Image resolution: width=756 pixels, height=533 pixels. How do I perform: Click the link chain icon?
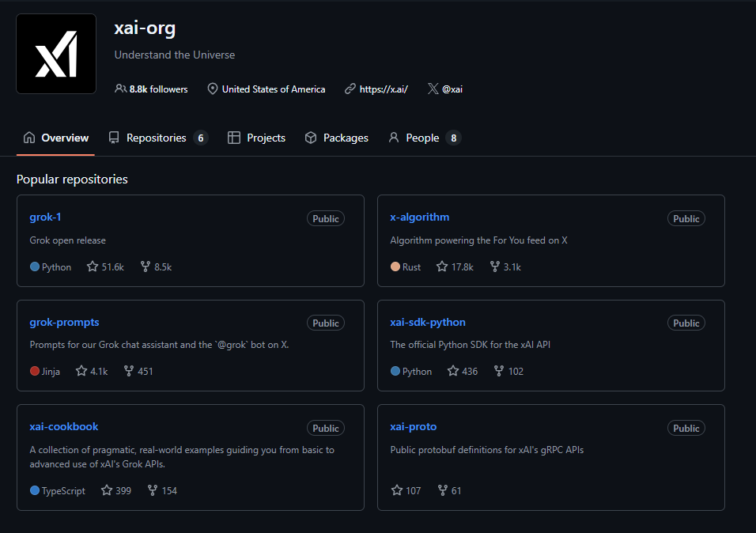(350, 89)
